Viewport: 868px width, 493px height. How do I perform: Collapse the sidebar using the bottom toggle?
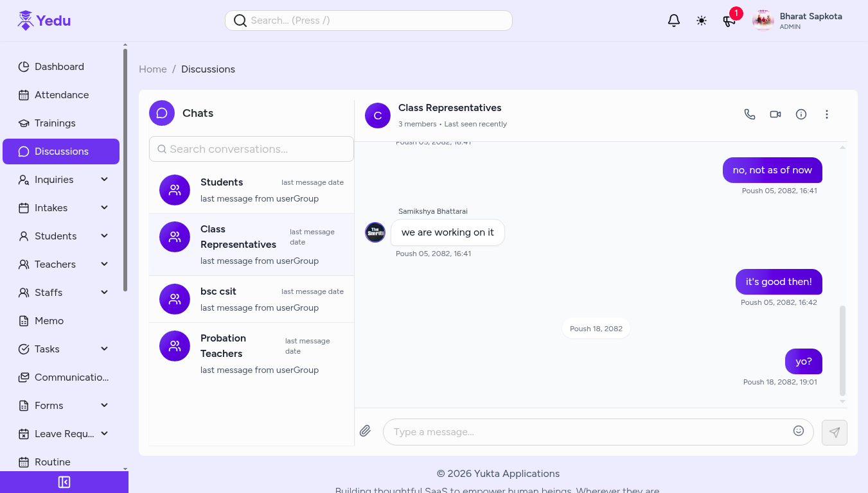(x=64, y=481)
